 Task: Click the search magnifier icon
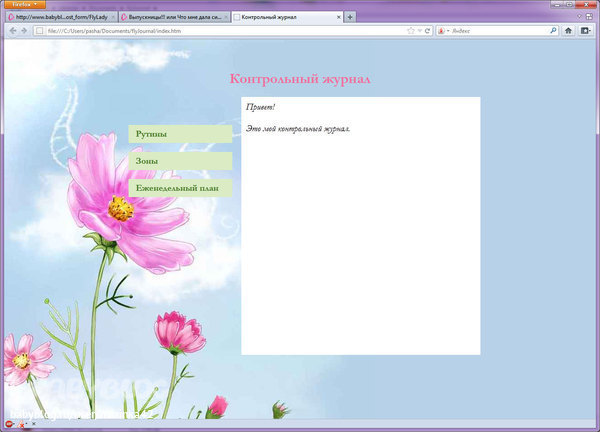pos(553,31)
